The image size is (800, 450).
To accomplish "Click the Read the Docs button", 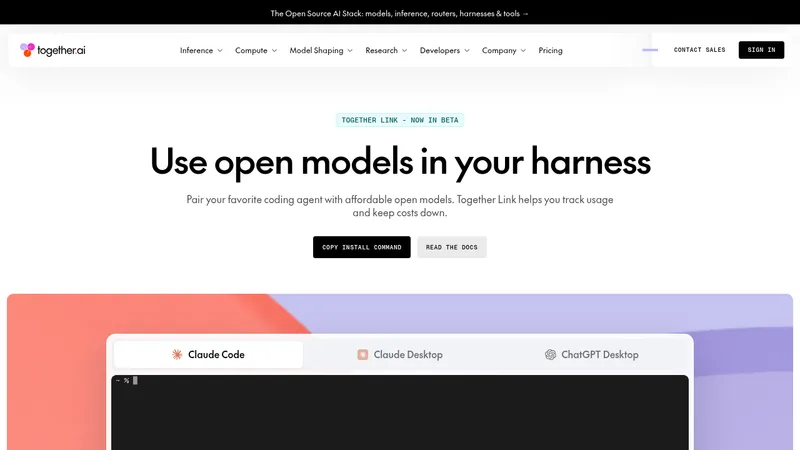I will pos(452,247).
